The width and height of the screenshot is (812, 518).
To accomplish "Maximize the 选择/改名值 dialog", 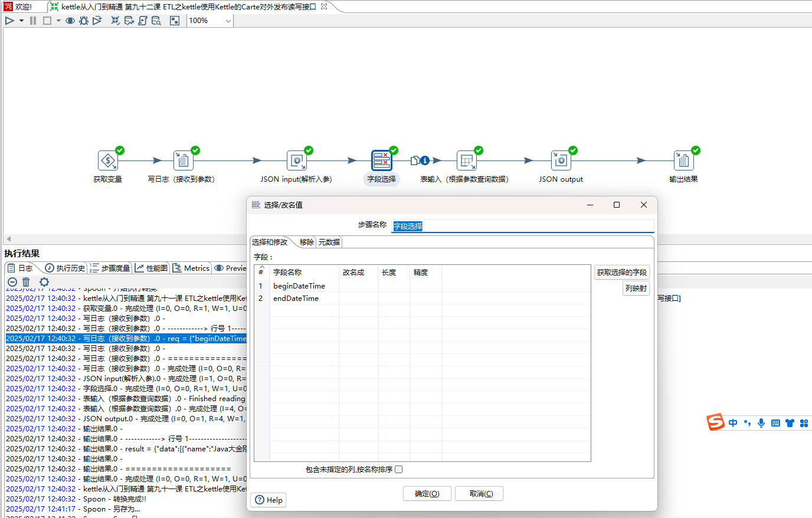I will (617, 205).
